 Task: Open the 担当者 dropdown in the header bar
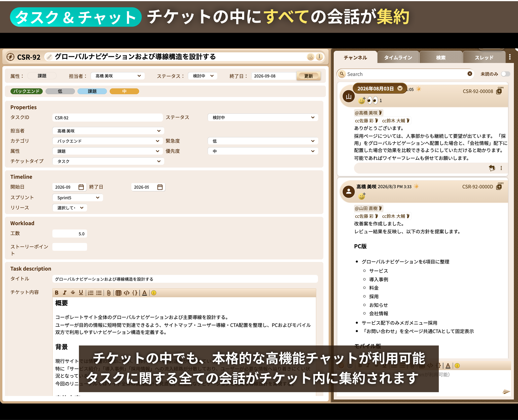tap(118, 76)
